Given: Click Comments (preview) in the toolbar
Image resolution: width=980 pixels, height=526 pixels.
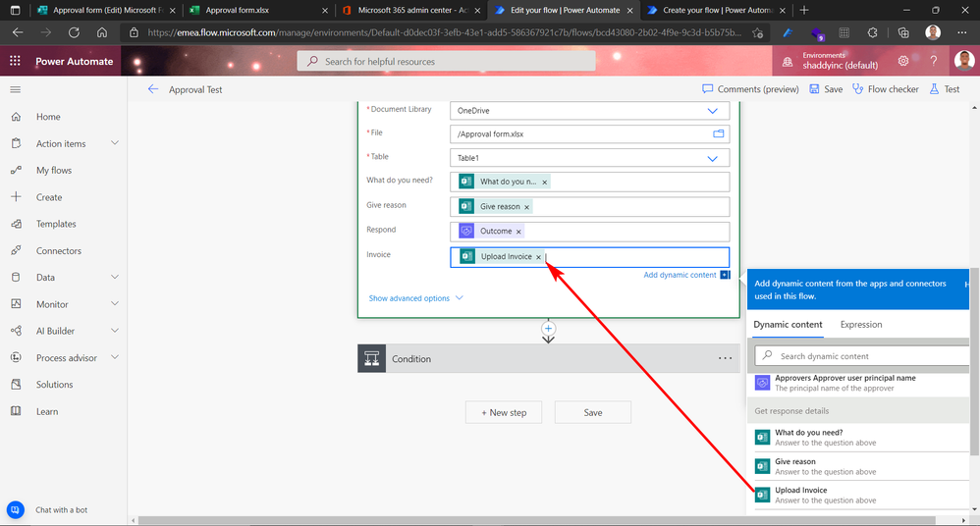Looking at the screenshot, I should 750,89.
